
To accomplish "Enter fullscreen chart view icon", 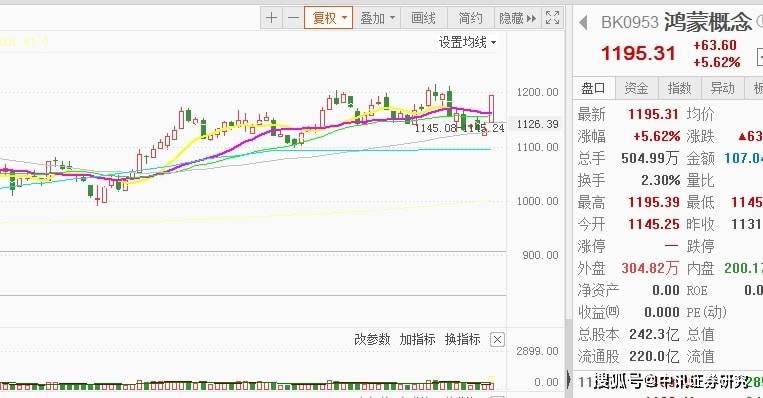I will [552, 18].
